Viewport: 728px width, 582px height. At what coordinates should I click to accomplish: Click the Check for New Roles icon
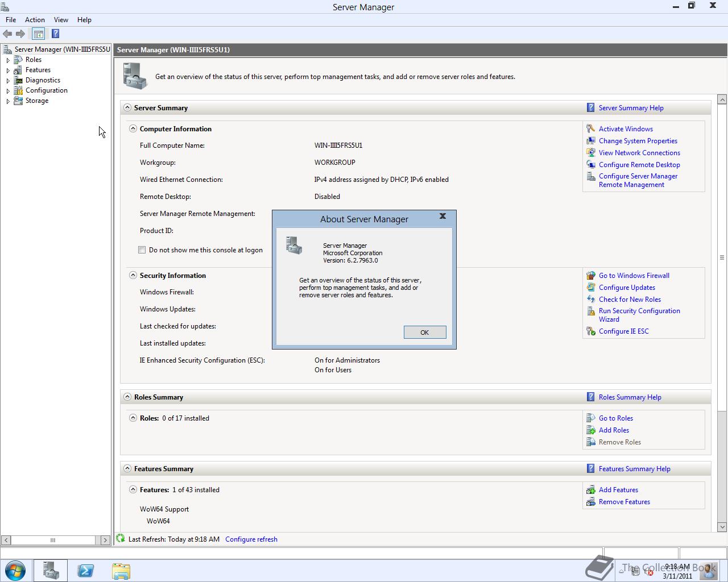[x=591, y=300]
